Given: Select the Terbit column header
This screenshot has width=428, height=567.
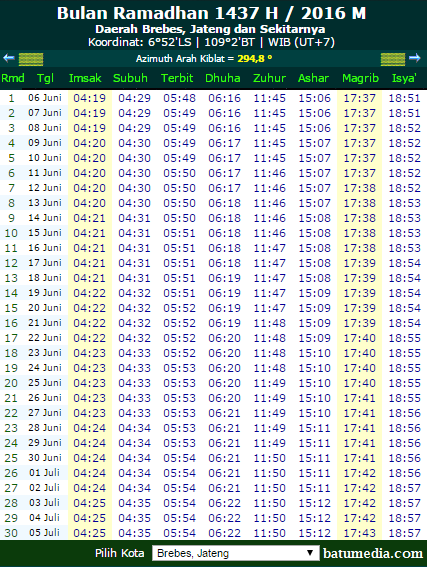Looking at the screenshot, I should pos(177,78).
